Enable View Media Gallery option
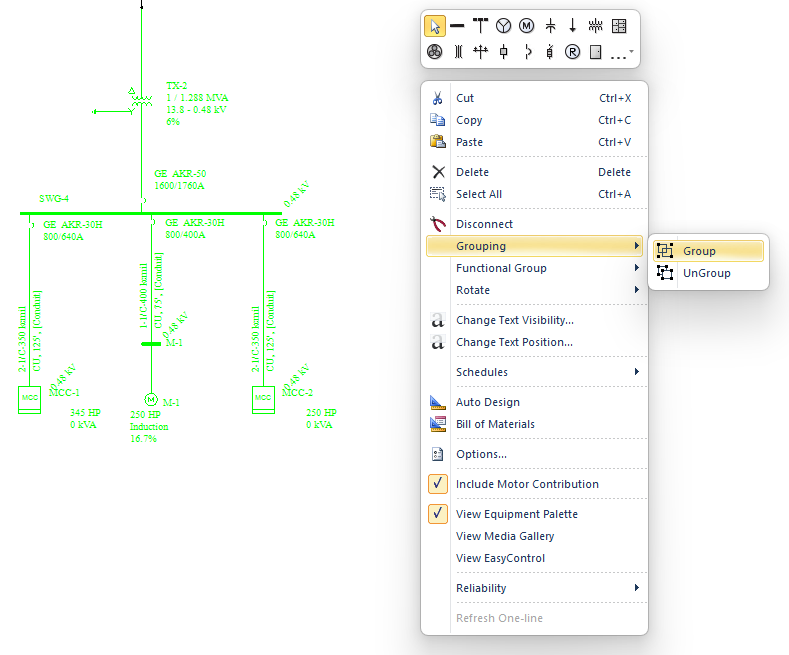Screen dimensions: 789x655 [504, 536]
